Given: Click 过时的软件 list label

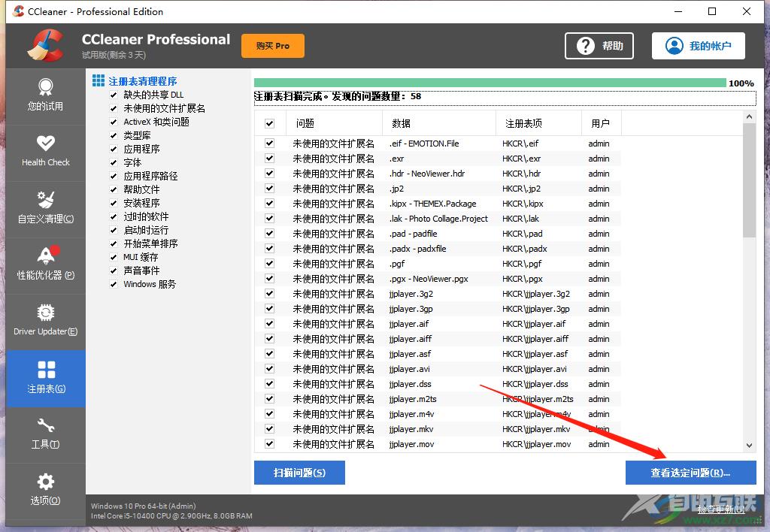Looking at the screenshot, I should point(146,216).
